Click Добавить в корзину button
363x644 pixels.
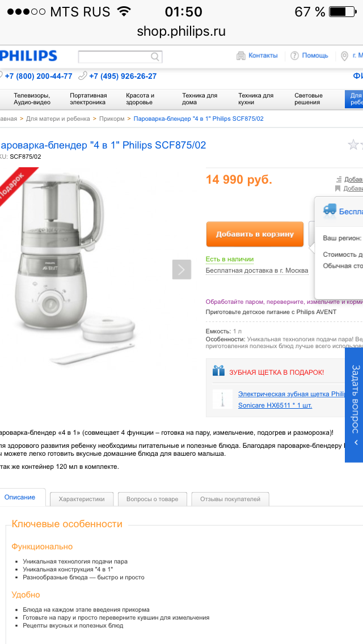point(255,234)
